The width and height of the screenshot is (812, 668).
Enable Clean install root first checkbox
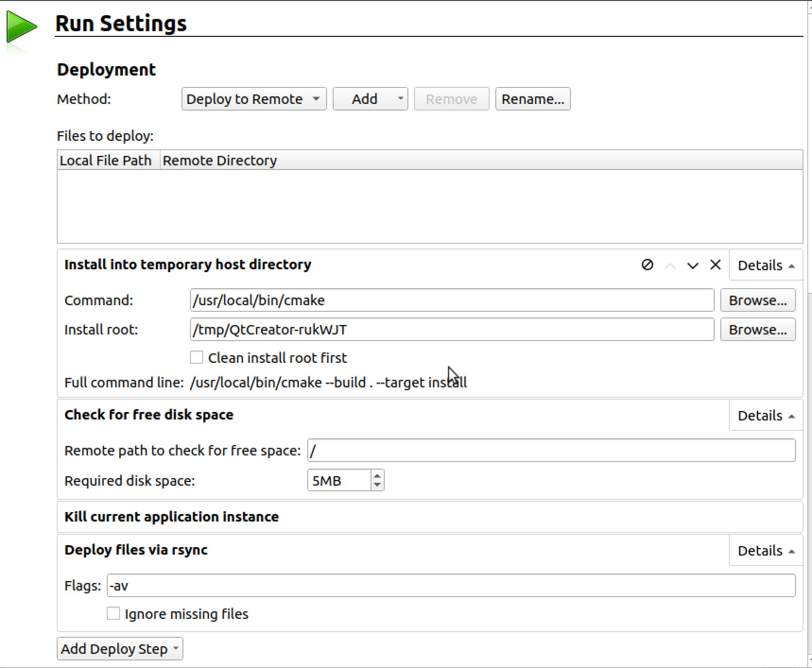[x=197, y=358]
